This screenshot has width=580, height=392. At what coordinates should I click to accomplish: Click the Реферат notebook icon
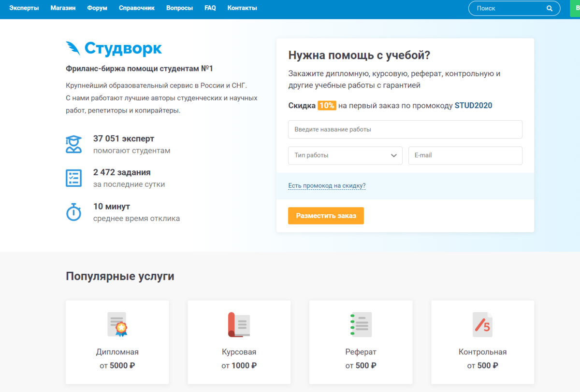coord(361,324)
